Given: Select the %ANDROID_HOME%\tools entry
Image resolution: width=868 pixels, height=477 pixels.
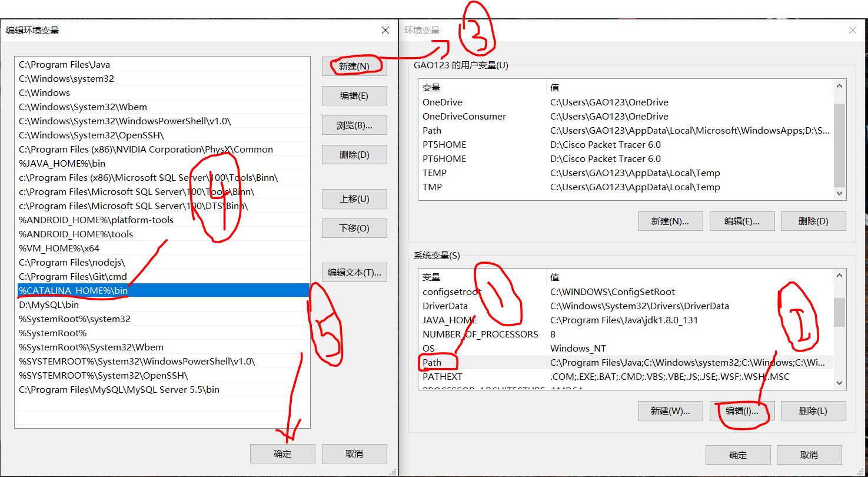Looking at the screenshot, I should tap(163, 234).
